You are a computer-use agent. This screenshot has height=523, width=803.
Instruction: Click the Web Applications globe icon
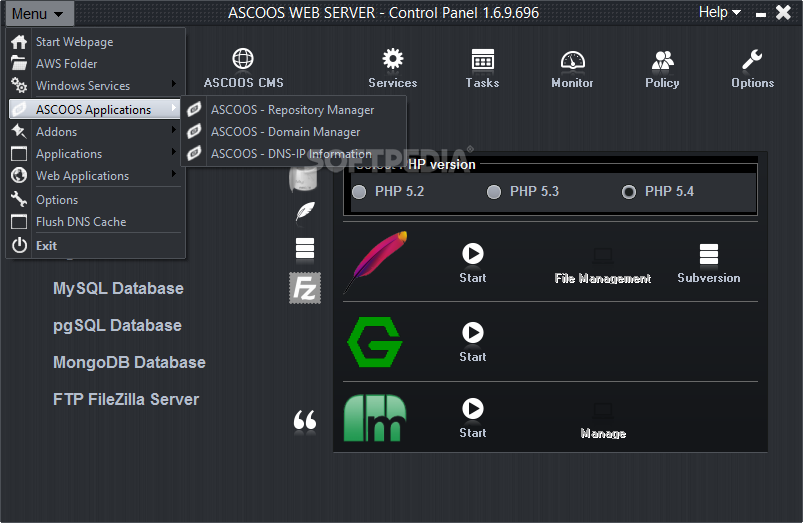coord(19,176)
